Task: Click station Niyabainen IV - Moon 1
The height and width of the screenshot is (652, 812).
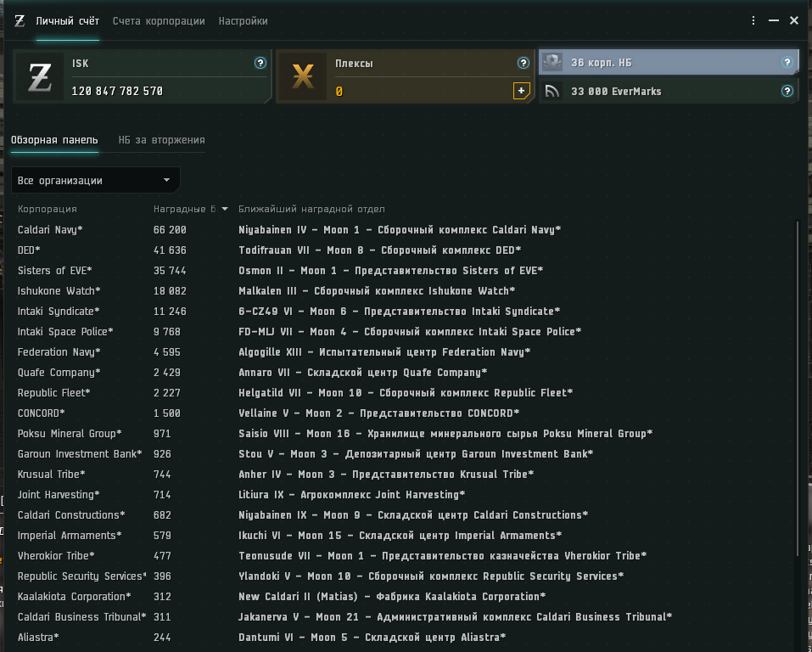Action: (x=400, y=229)
